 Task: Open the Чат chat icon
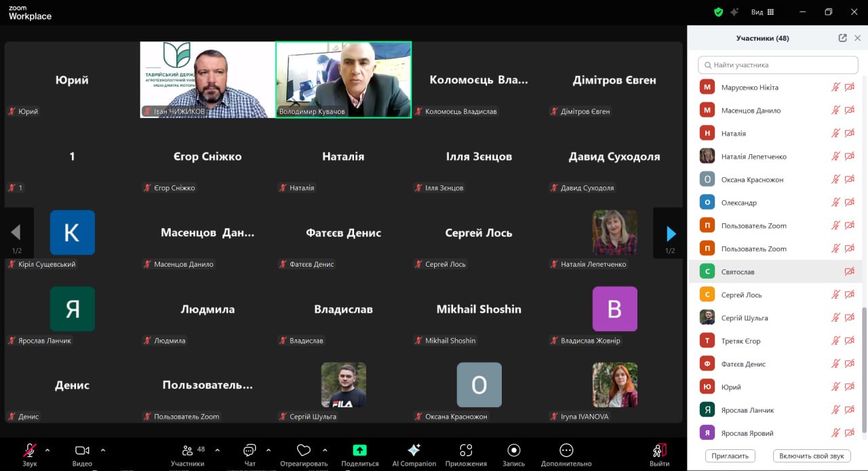(250, 450)
